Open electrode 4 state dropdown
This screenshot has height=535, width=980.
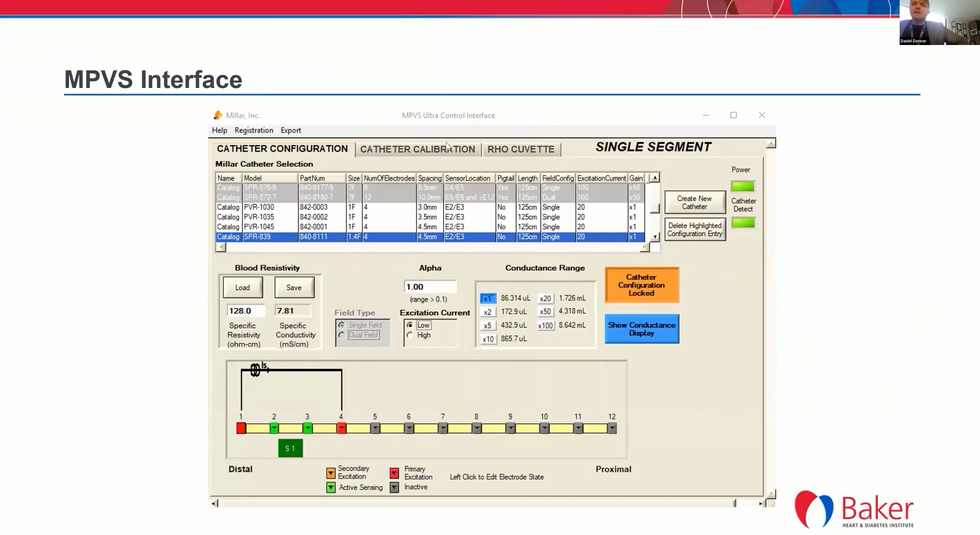341,428
